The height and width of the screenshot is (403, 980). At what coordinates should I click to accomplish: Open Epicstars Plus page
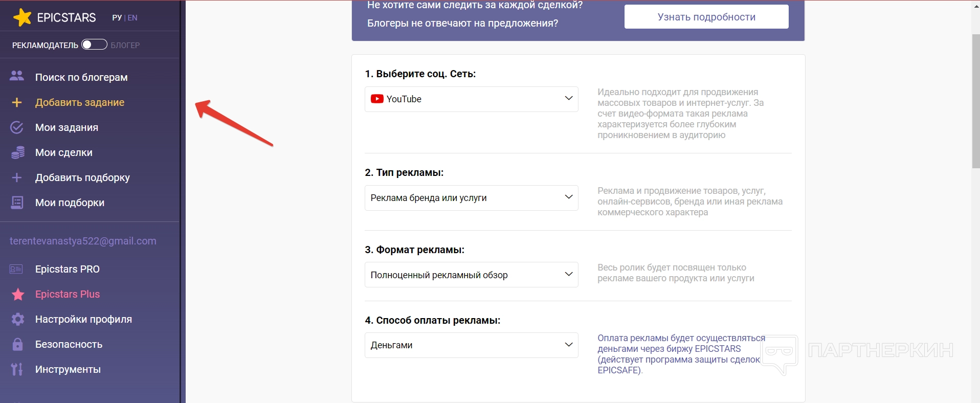point(68,294)
